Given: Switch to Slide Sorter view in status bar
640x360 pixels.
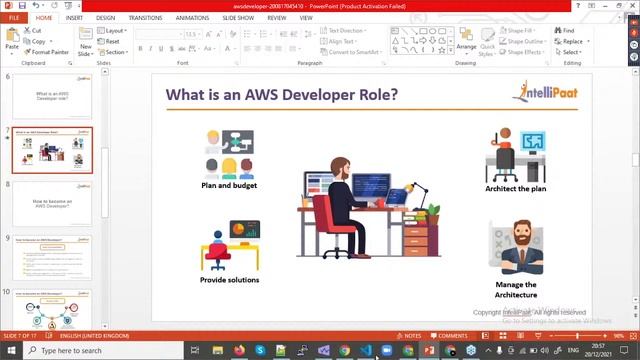Looking at the screenshot, I should click(x=503, y=336).
